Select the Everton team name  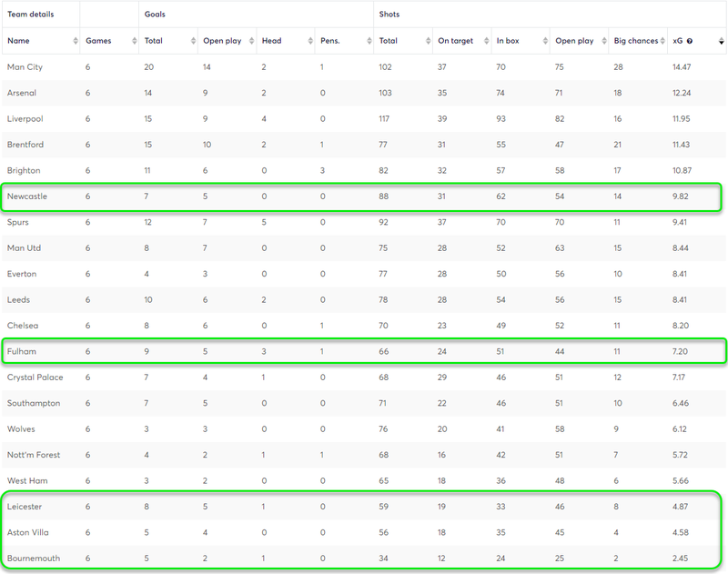[x=22, y=274]
